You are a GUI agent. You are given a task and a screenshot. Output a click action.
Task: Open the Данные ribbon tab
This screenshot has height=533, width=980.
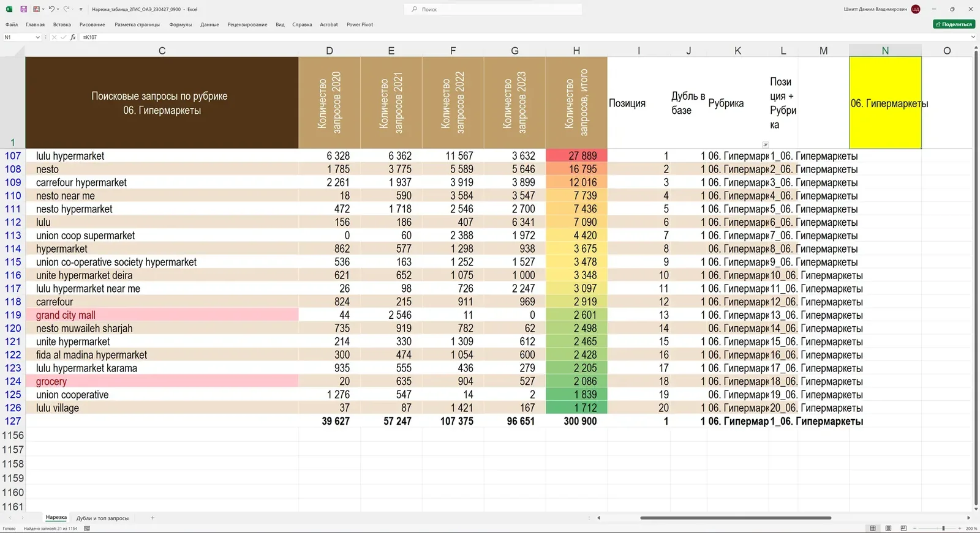click(x=209, y=24)
